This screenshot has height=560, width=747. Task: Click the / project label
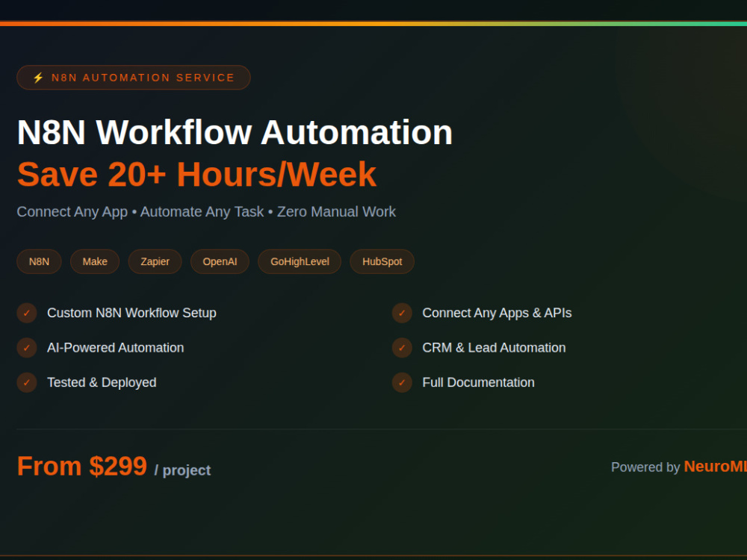pyautogui.click(x=182, y=470)
